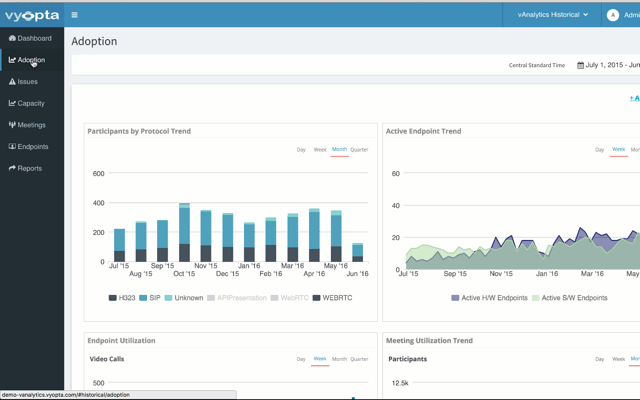Select the Issues warning icon

(12, 81)
